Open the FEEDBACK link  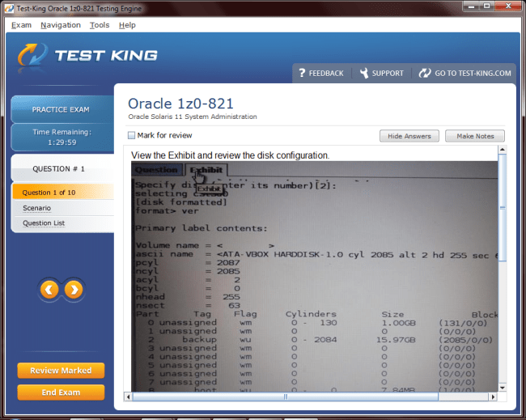[326, 73]
